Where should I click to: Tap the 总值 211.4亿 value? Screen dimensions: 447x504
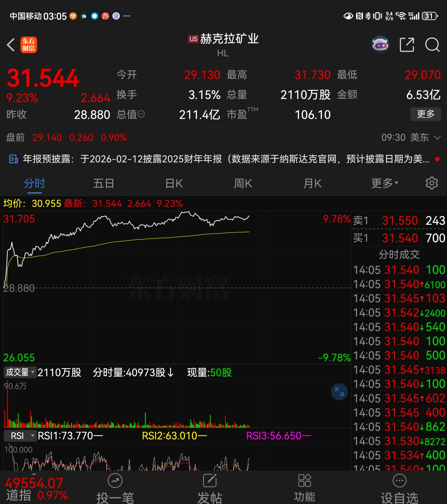tap(200, 115)
